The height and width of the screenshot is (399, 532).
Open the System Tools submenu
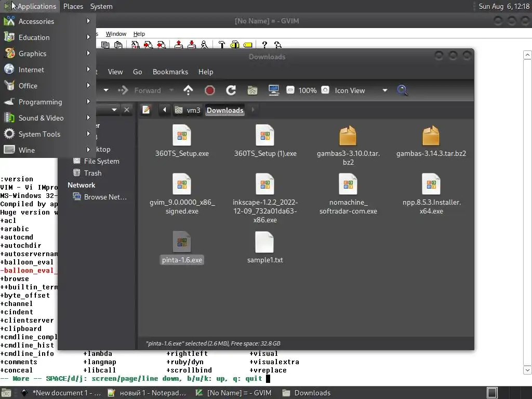coord(48,134)
